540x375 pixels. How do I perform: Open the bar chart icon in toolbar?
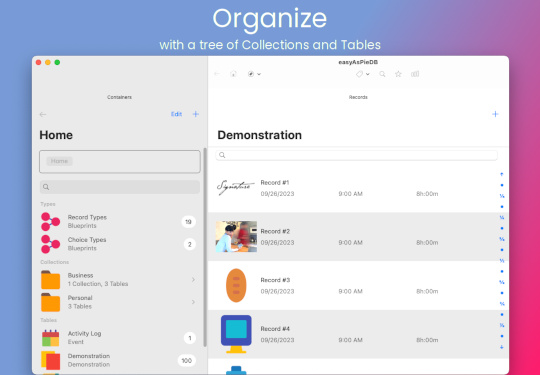(x=415, y=74)
